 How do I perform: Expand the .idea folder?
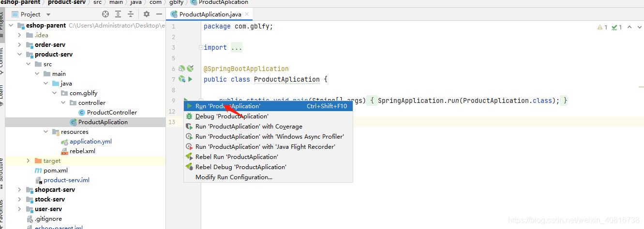[19, 35]
